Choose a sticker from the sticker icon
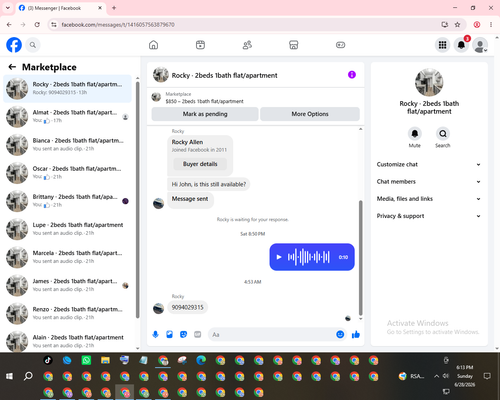The height and width of the screenshot is (400, 500). coord(183,334)
